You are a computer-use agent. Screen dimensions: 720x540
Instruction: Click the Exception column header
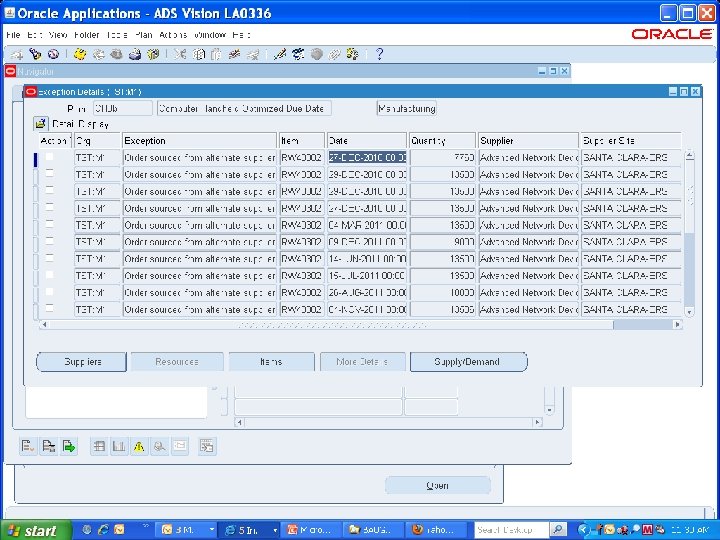coord(199,141)
